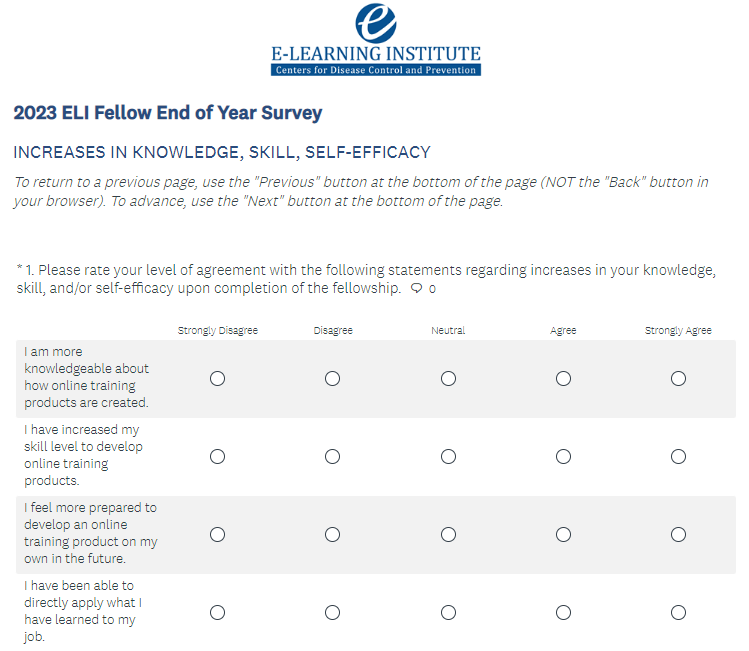
Task: Select Agree for knowledgeable about online training
Action: point(563,378)
